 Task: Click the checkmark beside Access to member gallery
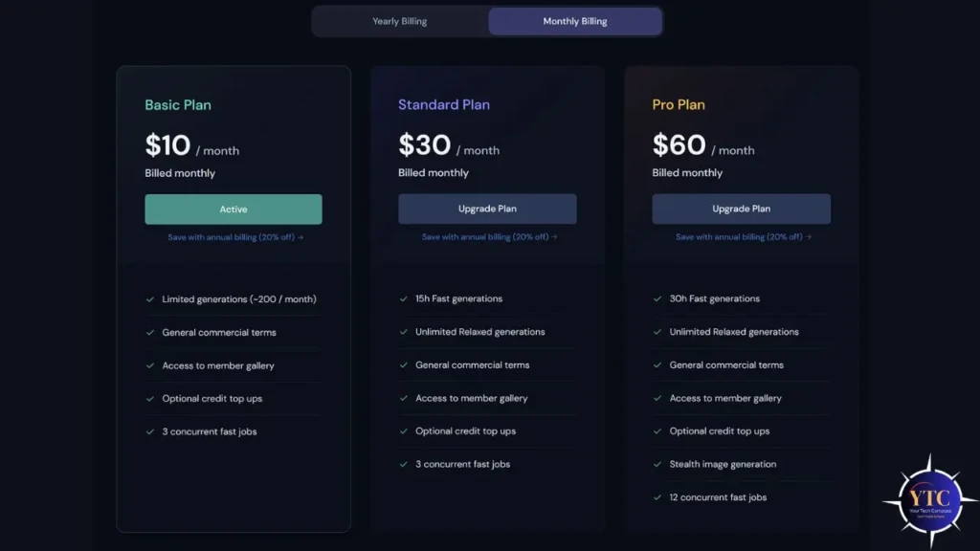coord(148,365)
